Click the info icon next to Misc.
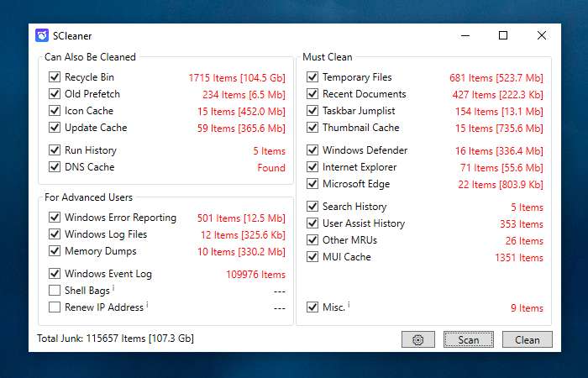 pyautogui.click(x=349, y=304)
